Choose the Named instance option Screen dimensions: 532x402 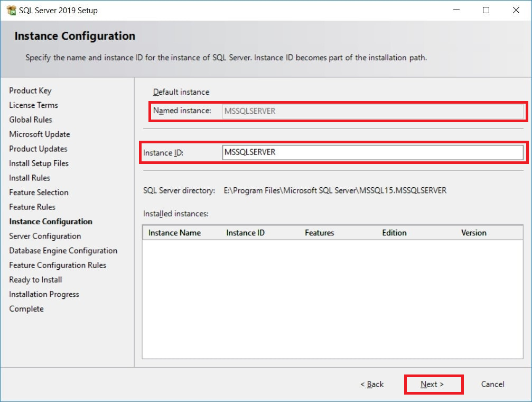(x=182, y=111)
